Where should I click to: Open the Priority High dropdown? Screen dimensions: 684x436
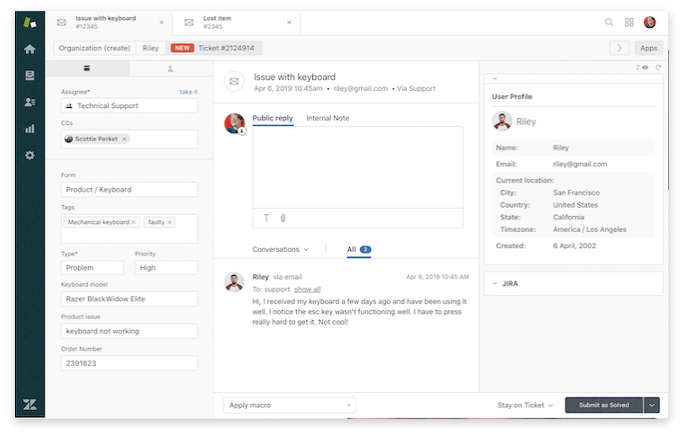(x=166, y=268)
